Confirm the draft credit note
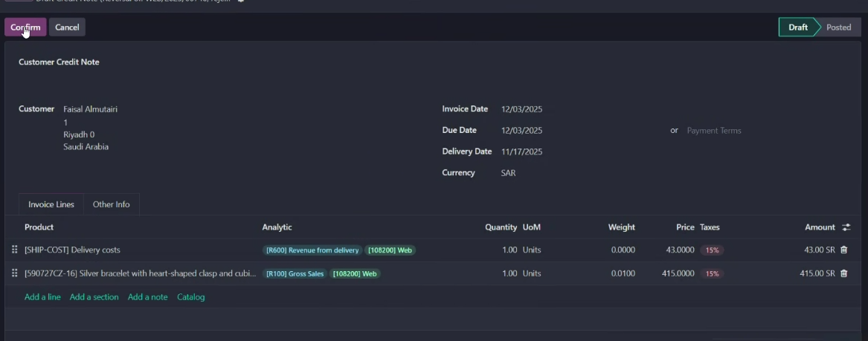868x341 pixels. (x=25, y=27)
